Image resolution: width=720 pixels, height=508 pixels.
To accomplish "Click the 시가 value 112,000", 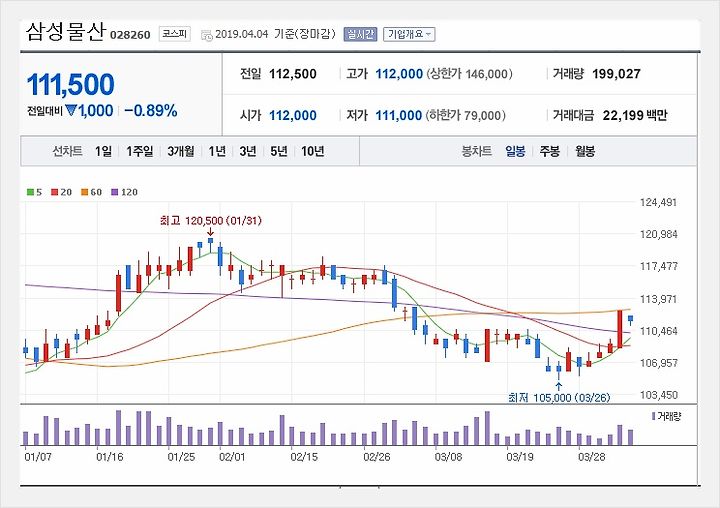I will point(292,115).
